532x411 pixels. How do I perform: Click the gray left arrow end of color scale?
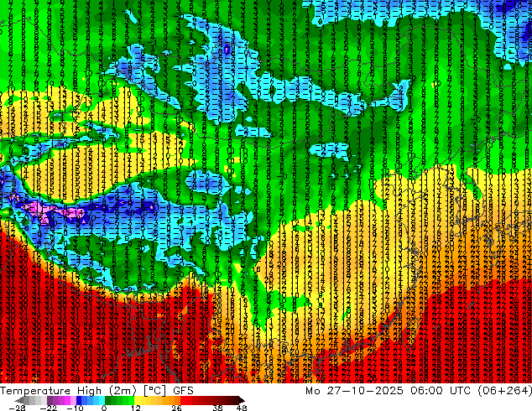tap(19, 400)
